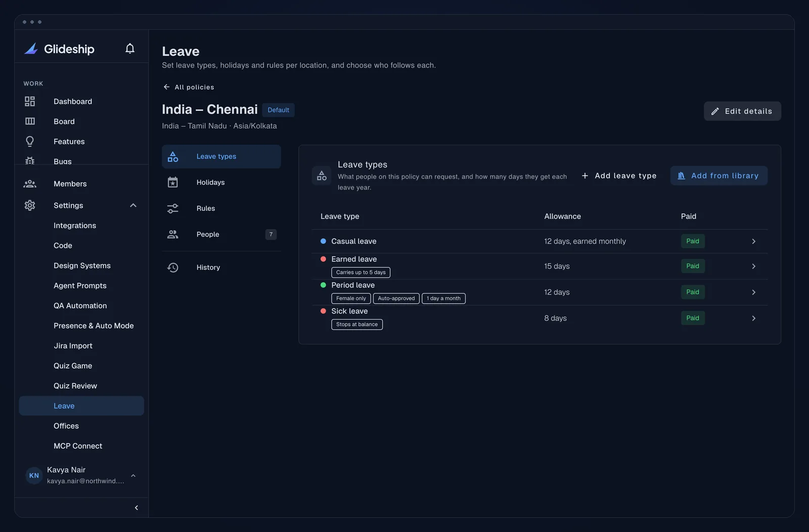Click the Board columns icon
809x532 pixels.
(x=30, y=121)
